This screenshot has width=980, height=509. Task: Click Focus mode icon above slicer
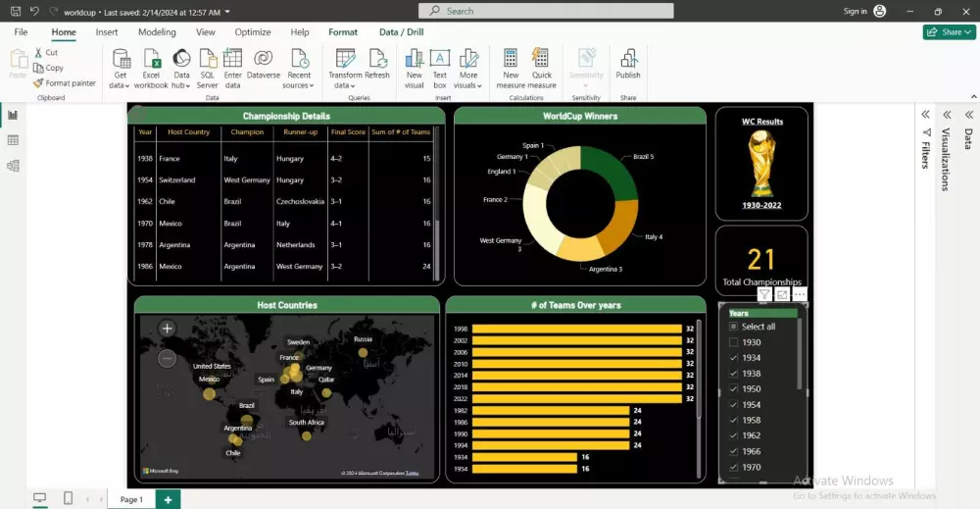(782, 294)
